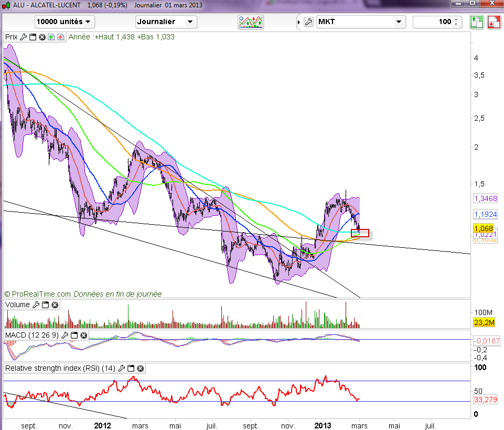Open the Volume indicator wrench settings
Viewport: 504px width, 430px height.
tap(36, 305)
